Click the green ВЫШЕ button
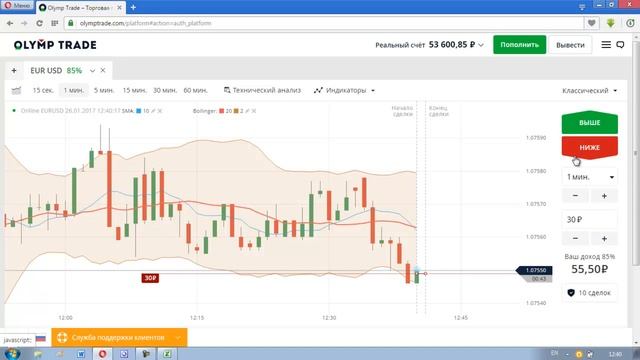This screenshot has width=640, height=360. point(589,122)
